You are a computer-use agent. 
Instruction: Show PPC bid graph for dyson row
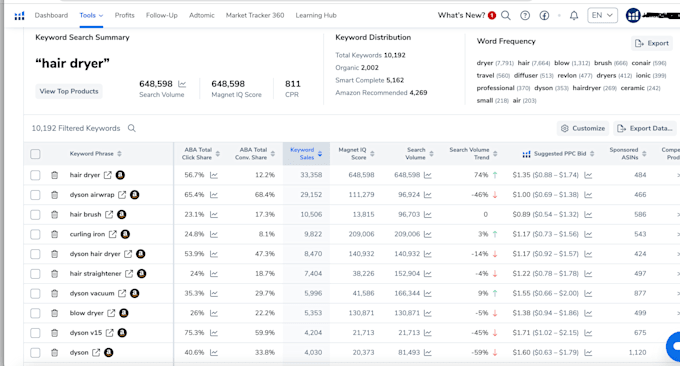[588, 353]
